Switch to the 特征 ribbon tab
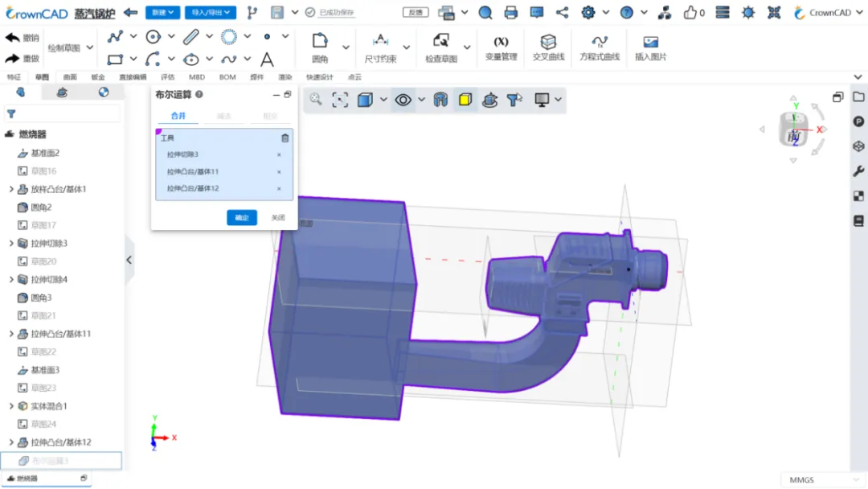The width and height of the screenshot is (868, 489). [14, 77]
